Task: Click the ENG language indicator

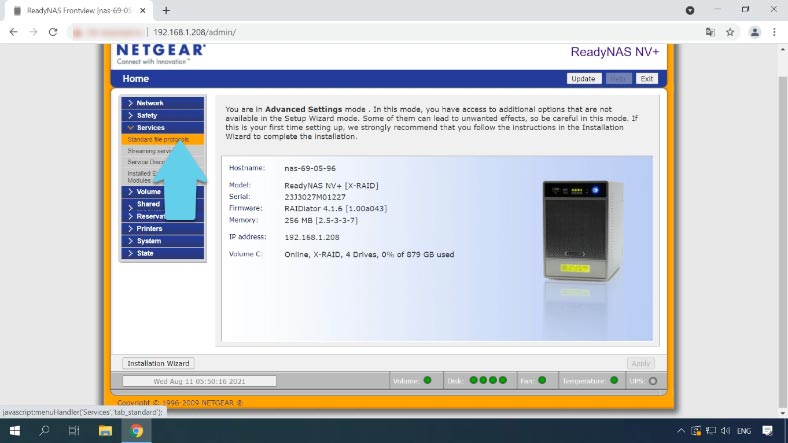Action: coord(744,431)
